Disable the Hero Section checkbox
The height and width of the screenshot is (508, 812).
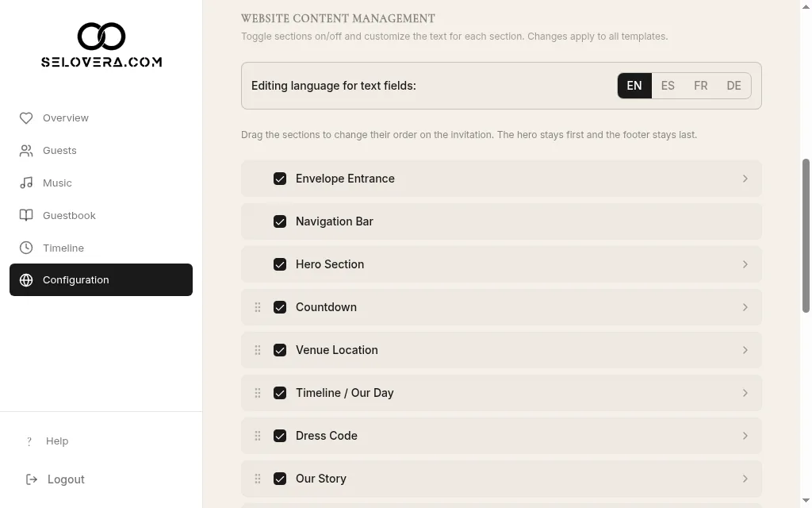pos(280,264)
